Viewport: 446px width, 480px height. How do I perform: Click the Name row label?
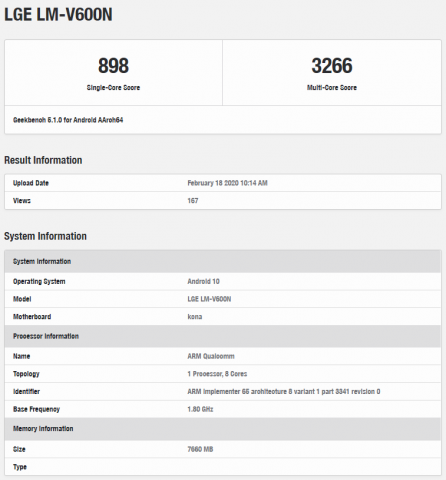(x=21, y=356)
